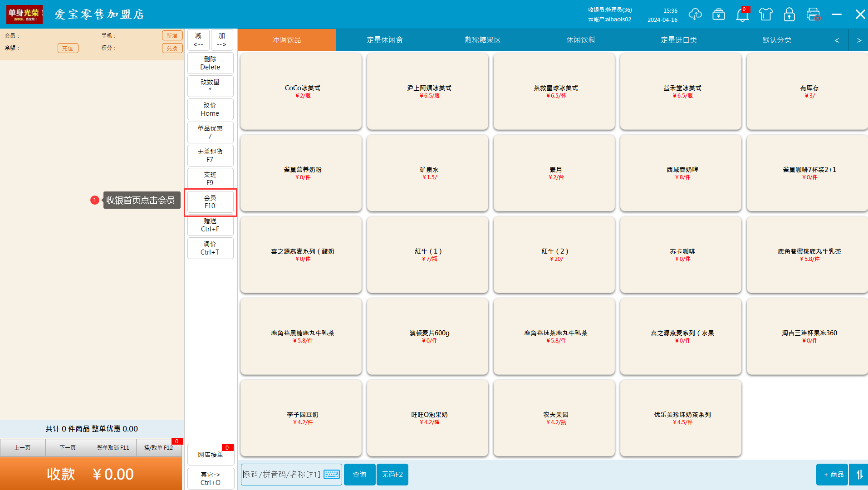The image size is (868, 490).
Task: Click 下一页 next page button
Action: (x=68, y=448)
